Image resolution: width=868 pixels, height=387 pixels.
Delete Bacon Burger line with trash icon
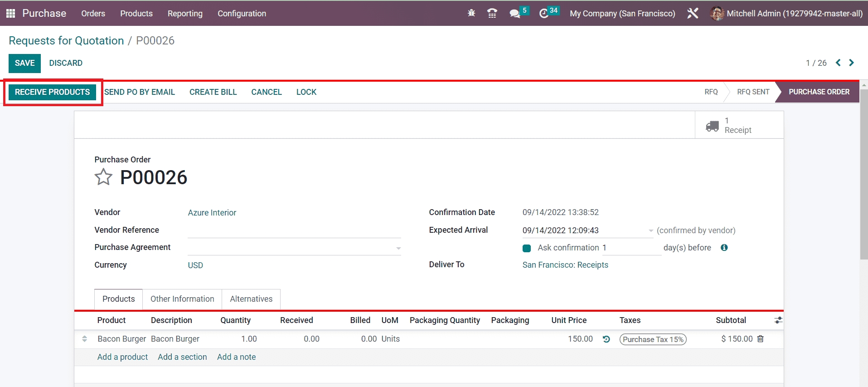[x=761, y=339]
